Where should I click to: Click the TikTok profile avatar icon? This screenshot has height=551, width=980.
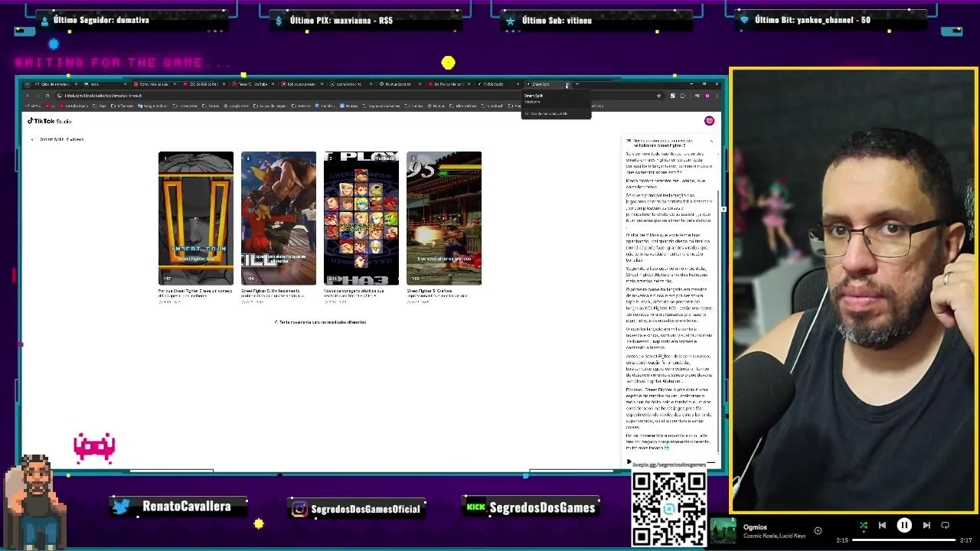point(709,121)
